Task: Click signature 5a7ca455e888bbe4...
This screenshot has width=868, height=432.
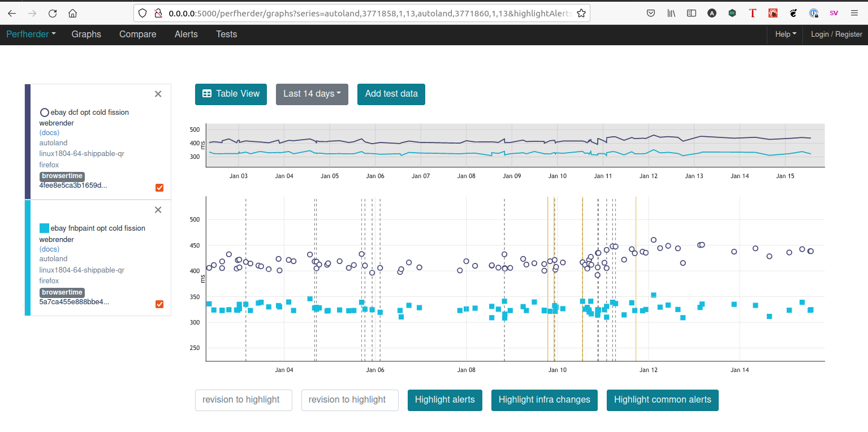Action: tap(74, 302)
